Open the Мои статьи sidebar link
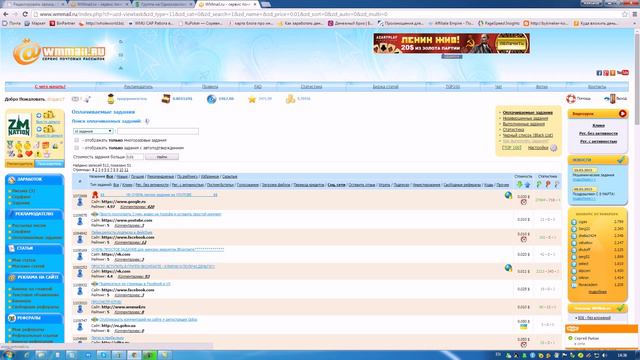This screenshot has height=360, width=640. (24, 260)
